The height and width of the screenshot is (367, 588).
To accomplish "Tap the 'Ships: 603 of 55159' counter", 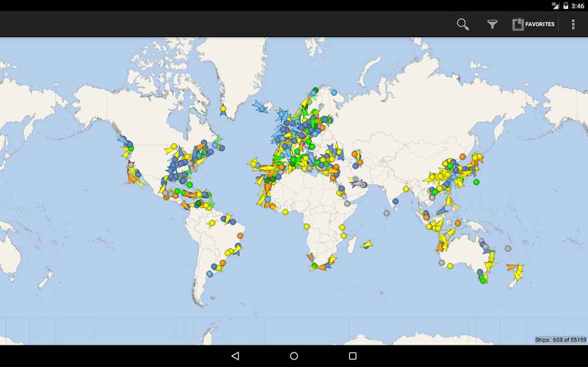I will pyautogui.click(x=560, y=340).
